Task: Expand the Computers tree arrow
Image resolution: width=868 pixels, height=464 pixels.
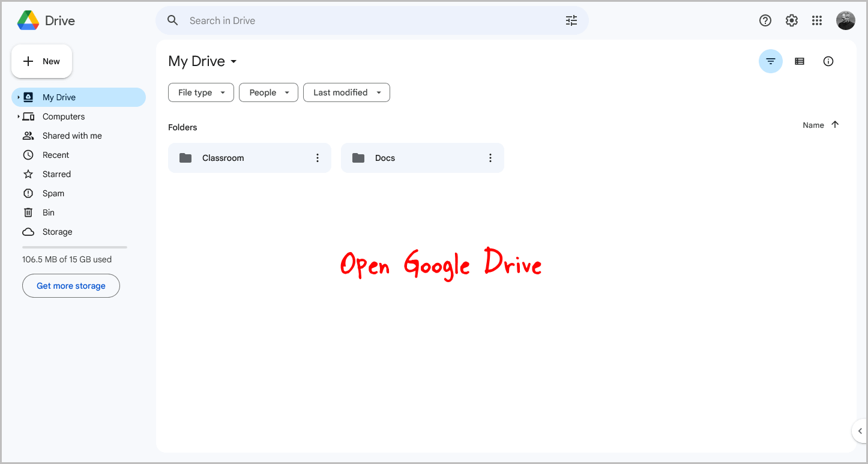Action: click(x=19, y=116)
